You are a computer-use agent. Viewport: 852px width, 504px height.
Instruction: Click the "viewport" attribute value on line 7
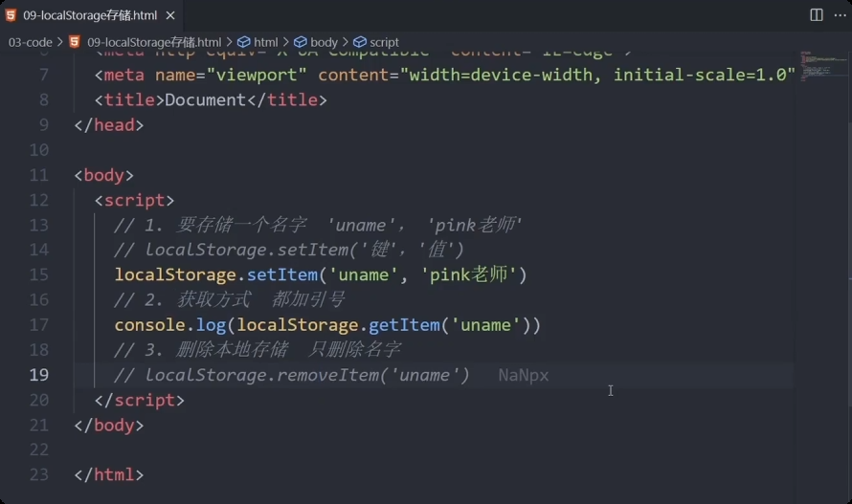click(x=257, y=75)
